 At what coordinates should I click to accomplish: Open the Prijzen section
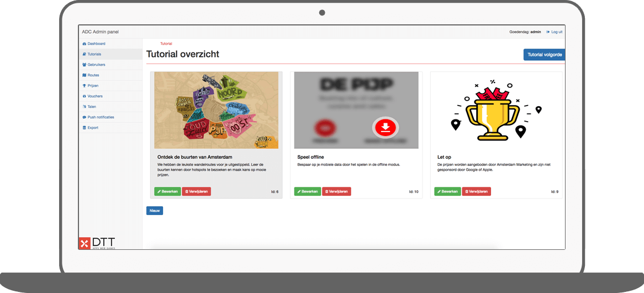click(110, 86)
